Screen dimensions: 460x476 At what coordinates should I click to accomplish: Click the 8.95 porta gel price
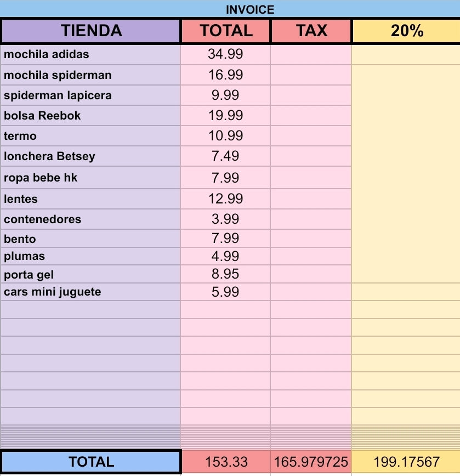[225, 274]
